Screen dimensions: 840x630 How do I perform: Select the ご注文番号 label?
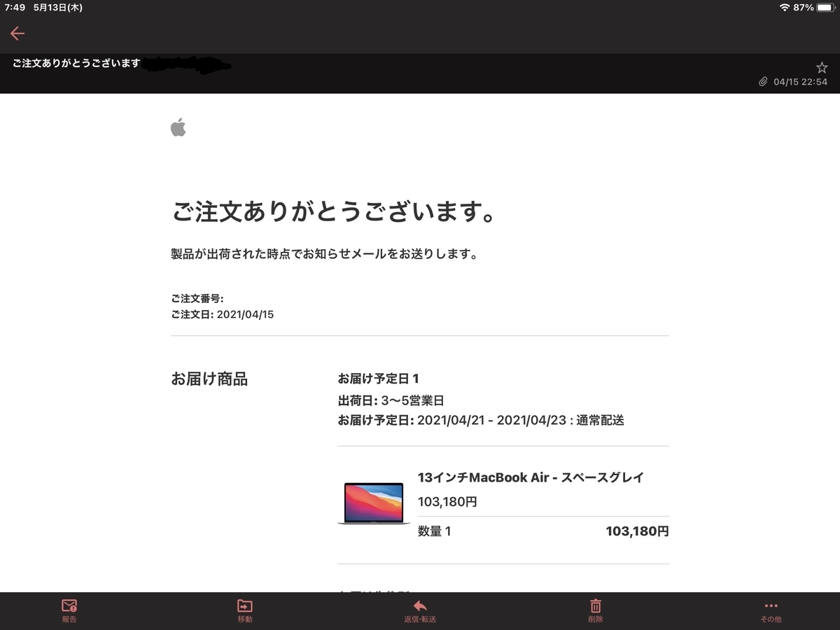point(197,299)
